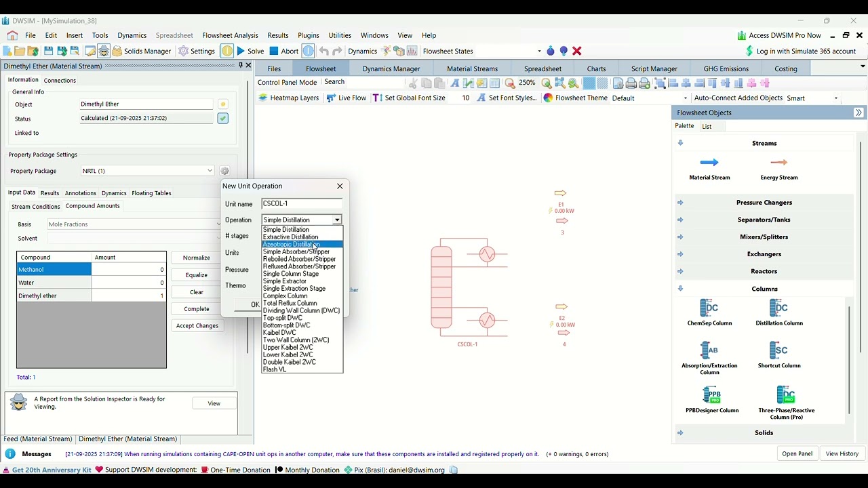Switch to the Material Streams tab
The width and height of the screenshot is (868, 488).
pyautogui.click(x=472, y=68)
